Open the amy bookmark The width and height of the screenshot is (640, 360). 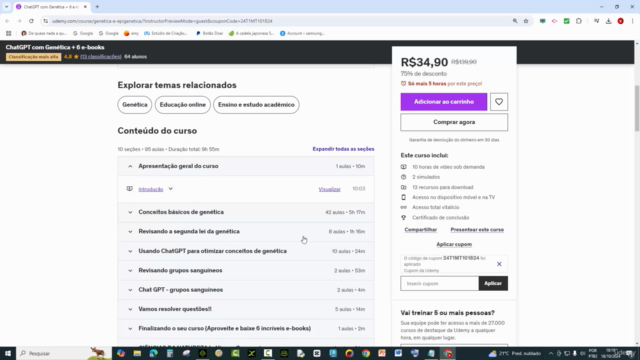click(131, 33)
